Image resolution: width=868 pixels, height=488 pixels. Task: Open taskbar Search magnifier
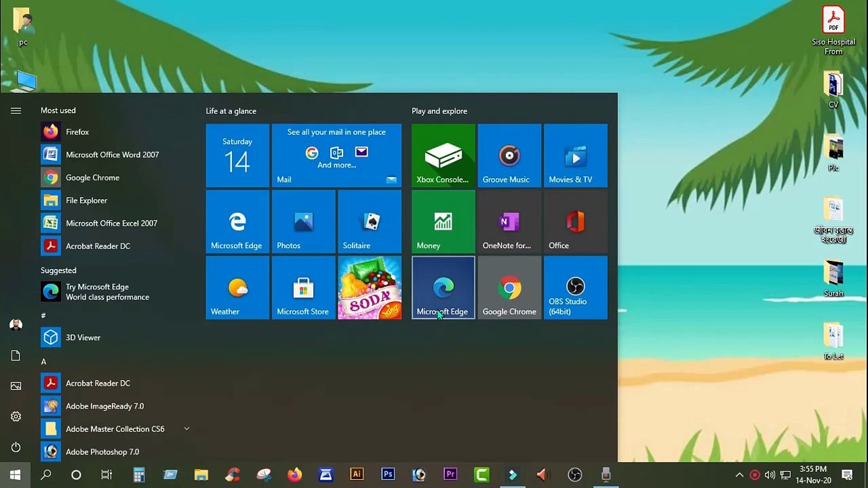(x=46, y=475)
